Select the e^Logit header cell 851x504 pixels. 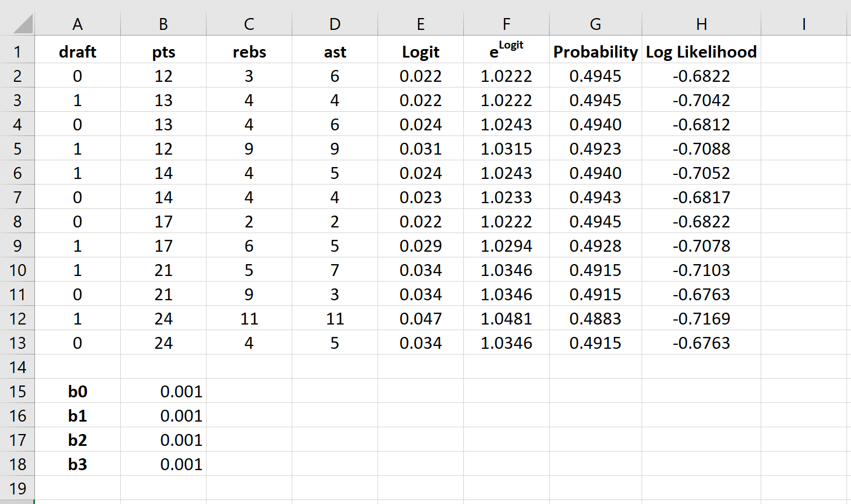pos(506,52)
